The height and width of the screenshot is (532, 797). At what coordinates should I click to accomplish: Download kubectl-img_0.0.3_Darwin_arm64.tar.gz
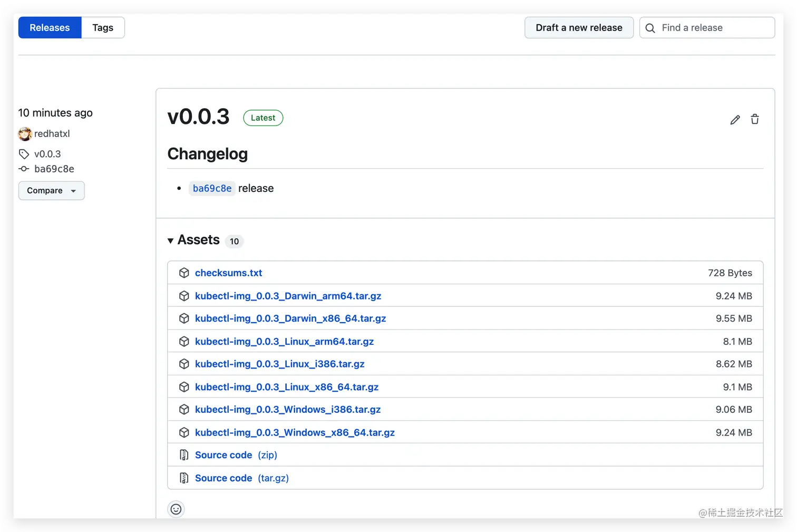[288, 296]
